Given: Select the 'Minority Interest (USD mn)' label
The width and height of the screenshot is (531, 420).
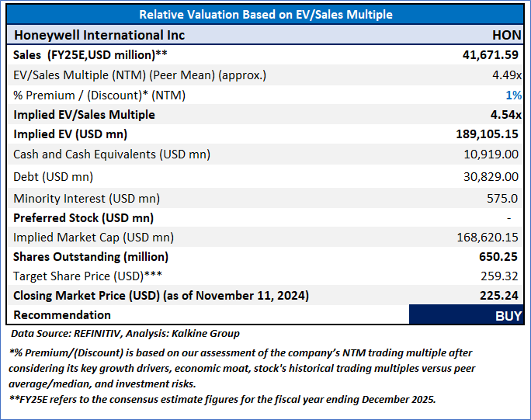Looking at the screenshot, I should (x=87, y=199).
